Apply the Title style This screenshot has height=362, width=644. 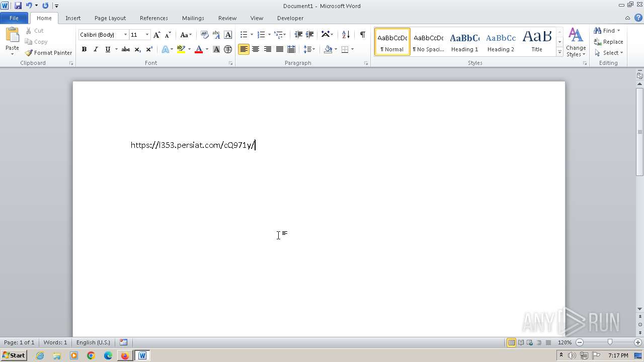coord(537,42)
